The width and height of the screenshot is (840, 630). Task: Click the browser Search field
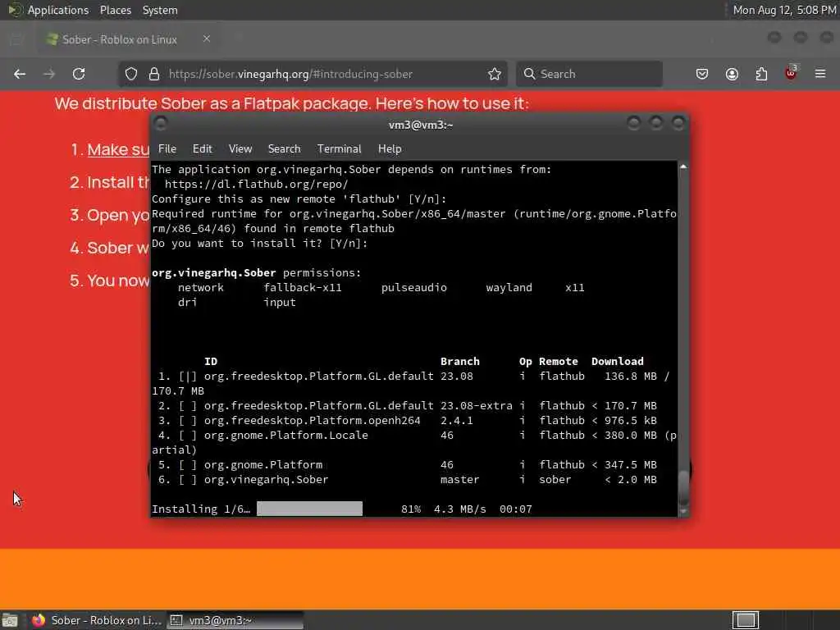tap(589, 74)
